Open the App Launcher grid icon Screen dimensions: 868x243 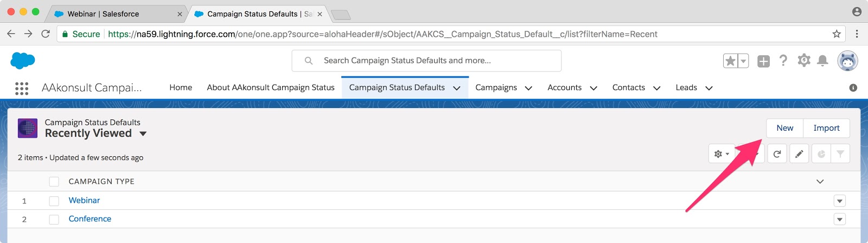coord(22,88)
